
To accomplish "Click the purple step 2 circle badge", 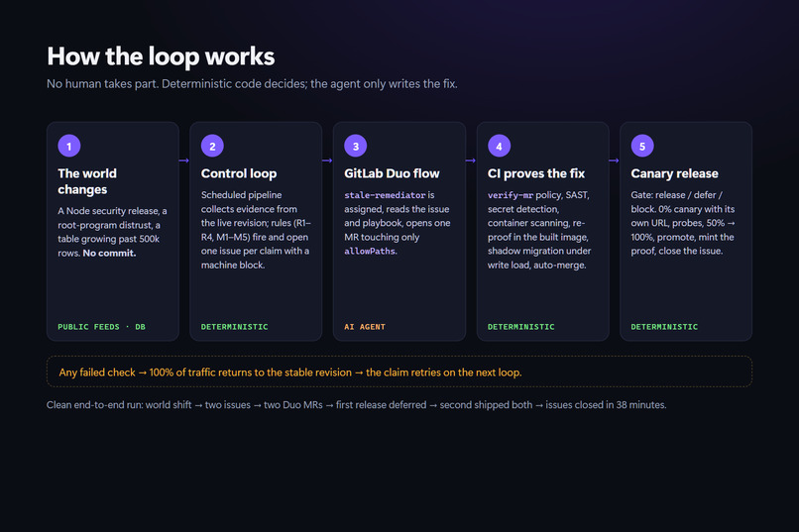I will [212, 146].
